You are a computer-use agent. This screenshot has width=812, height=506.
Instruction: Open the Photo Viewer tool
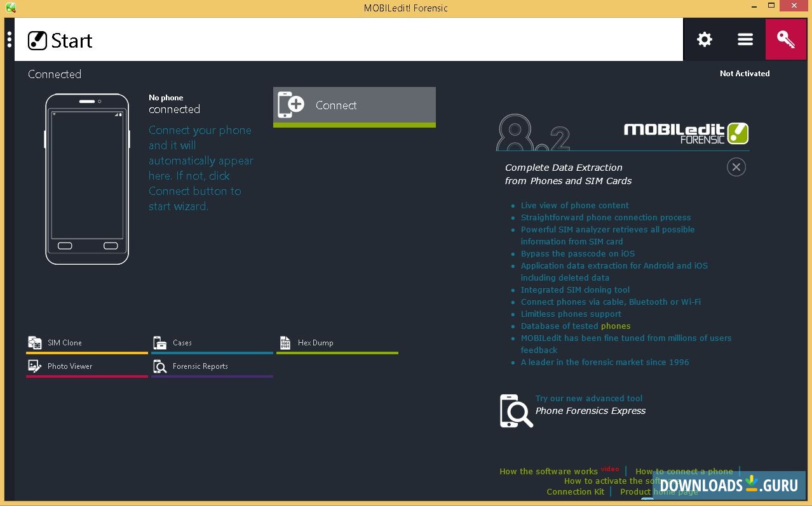click(87, 368)
